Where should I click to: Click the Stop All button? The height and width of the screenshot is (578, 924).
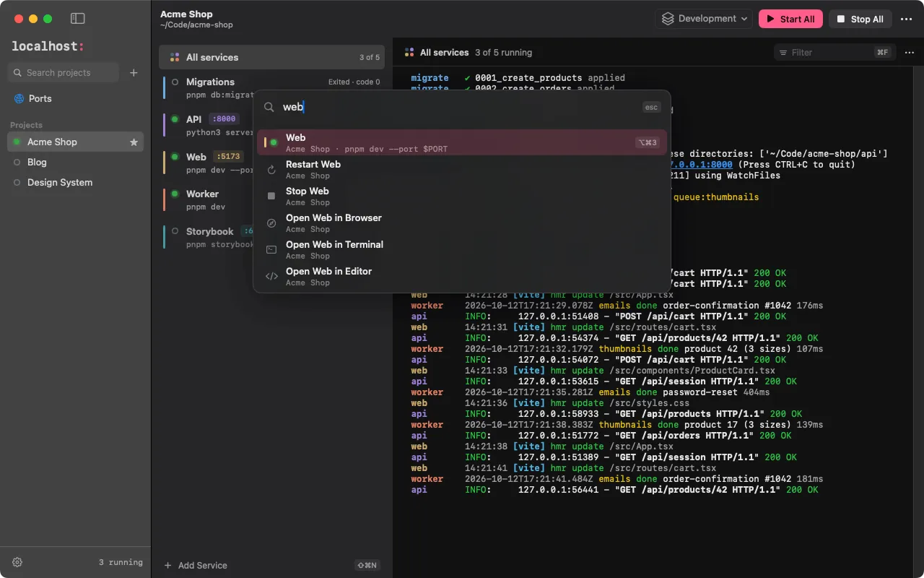pos(860,19)
